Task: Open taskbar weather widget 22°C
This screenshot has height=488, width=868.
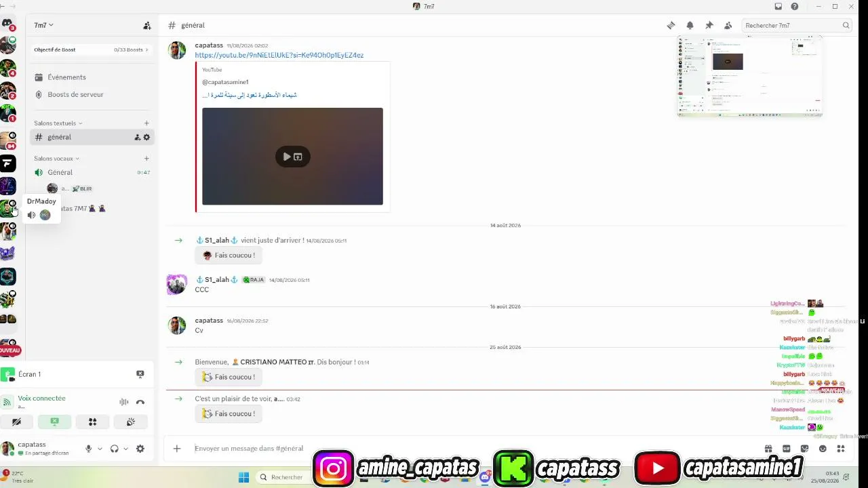Action: [x=18, y=476]
